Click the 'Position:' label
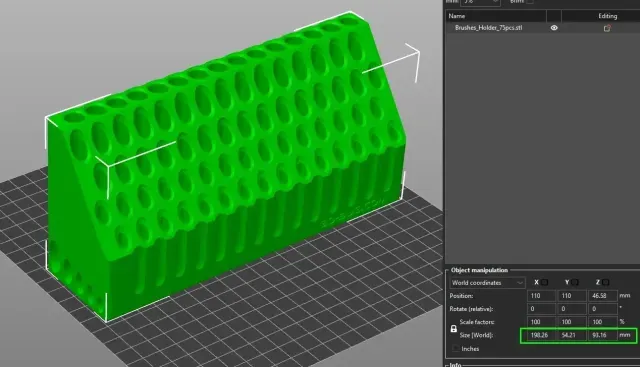Image resolution: width=640 pixels, height=367 pixels. pos(461,296)
